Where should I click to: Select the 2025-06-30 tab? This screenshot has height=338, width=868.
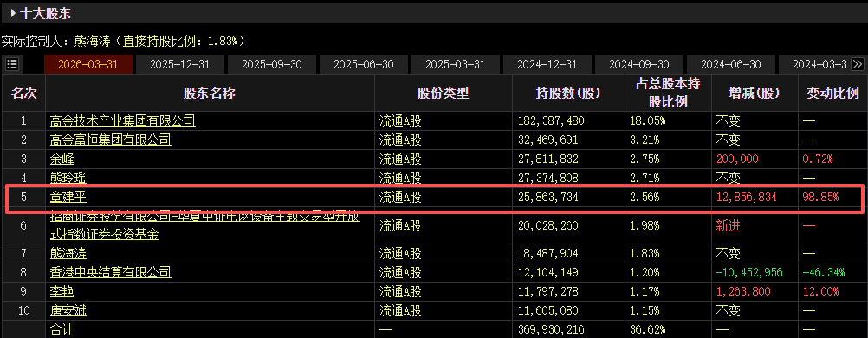[364, 64]
